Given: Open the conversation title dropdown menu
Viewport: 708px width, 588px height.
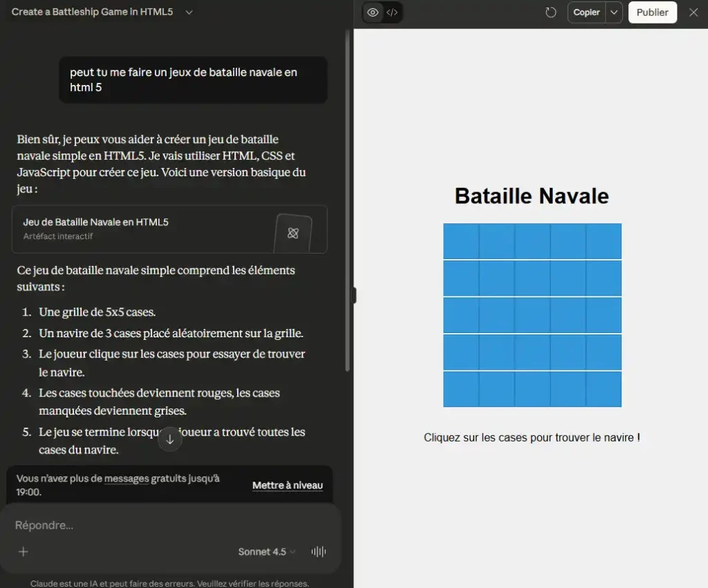Looking at the screenshot, I should (189, 12).
